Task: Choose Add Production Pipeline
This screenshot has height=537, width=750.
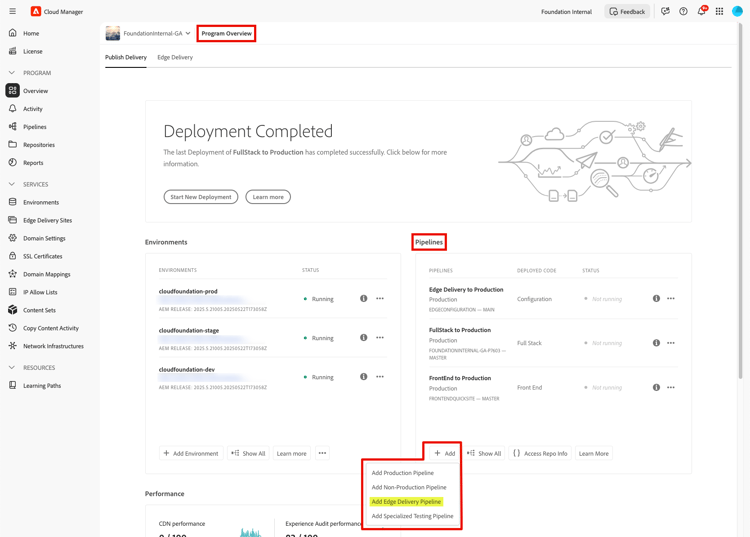Action: click(x=403, y=473)
